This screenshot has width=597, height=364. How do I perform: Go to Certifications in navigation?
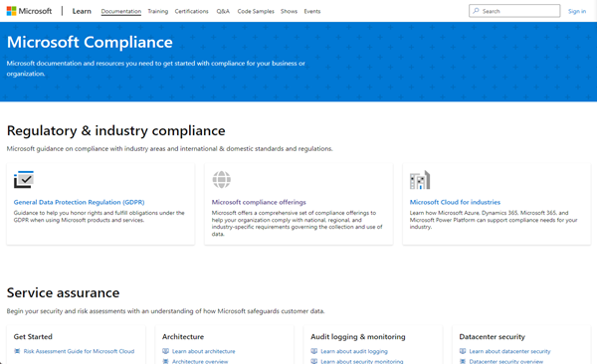click(191, 11)
